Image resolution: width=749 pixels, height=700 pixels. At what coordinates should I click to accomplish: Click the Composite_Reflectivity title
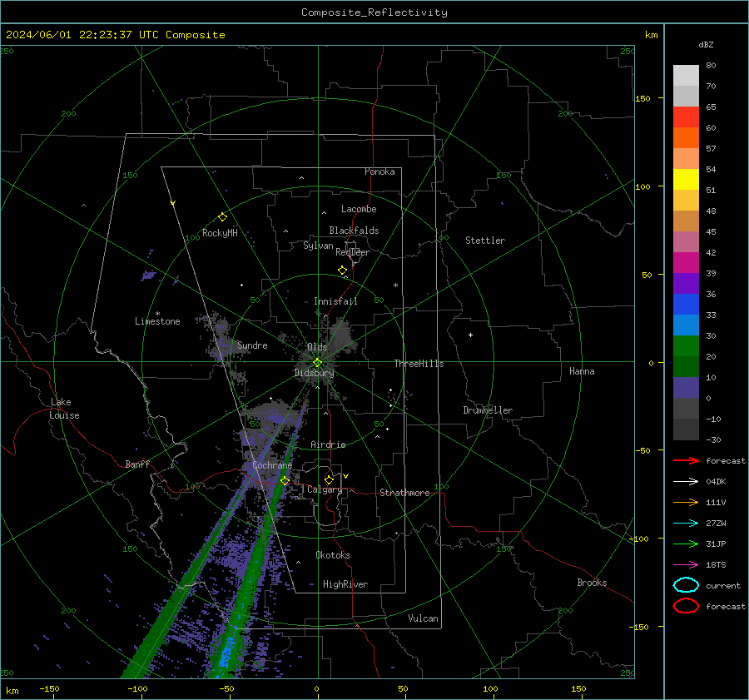[374, 12]
